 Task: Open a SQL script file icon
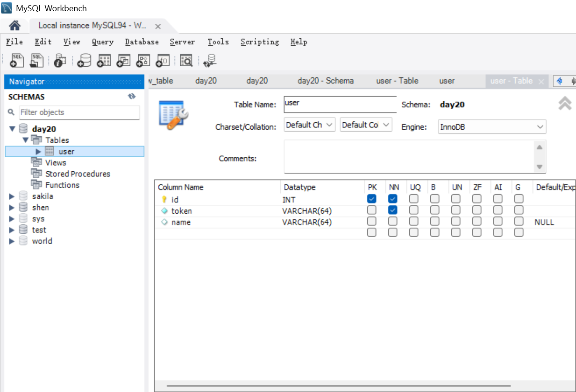pyautogui.click(x=36, y=60)
